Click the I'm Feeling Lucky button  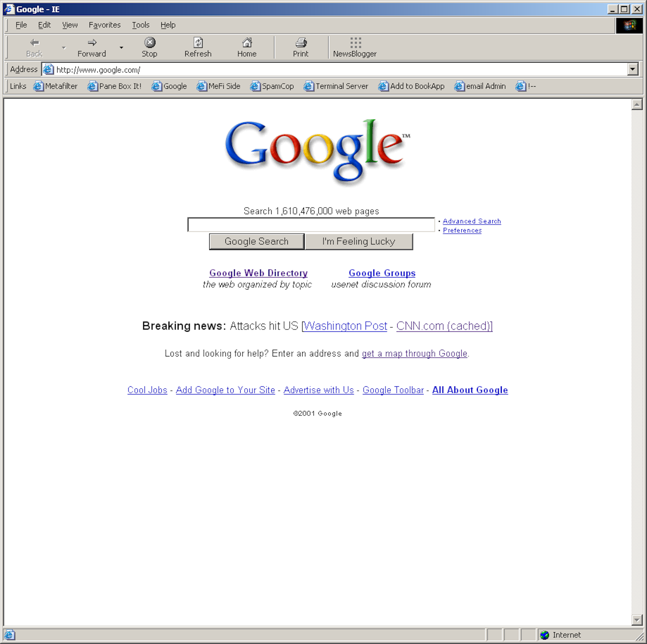pos(359,241)
